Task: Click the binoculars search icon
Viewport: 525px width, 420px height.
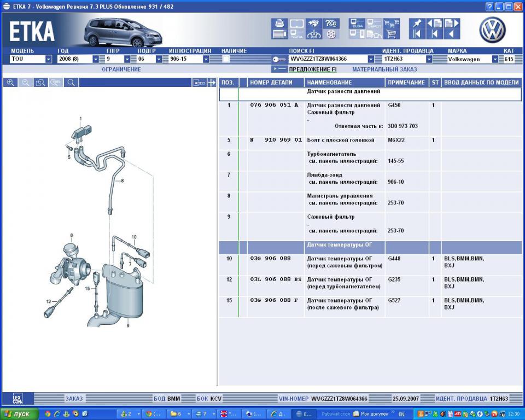Action: tap(314, 23)
